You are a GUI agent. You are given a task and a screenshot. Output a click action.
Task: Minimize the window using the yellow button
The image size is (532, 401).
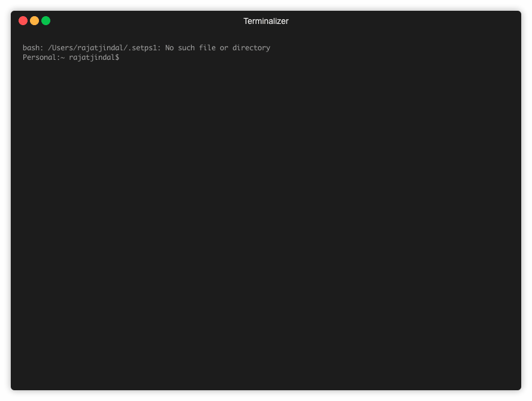pyautogui.click(x=34, y=21)
